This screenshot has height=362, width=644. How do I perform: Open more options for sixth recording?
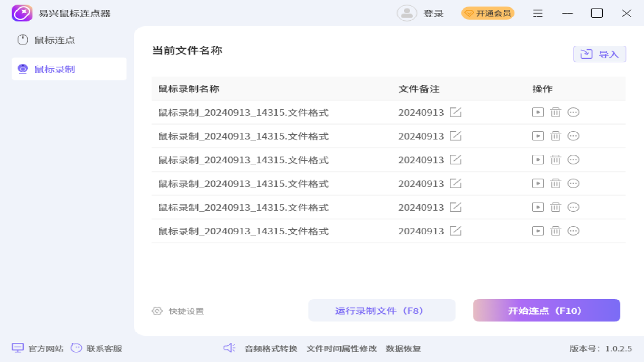coord(573,231)
